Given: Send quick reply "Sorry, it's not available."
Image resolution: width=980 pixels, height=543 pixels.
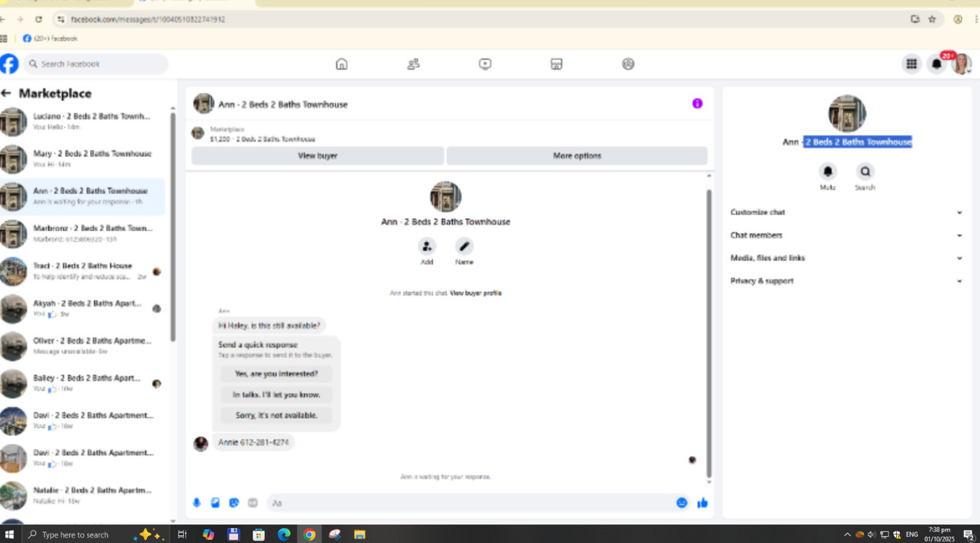Looking at the screenshot, I should [276, 415].
